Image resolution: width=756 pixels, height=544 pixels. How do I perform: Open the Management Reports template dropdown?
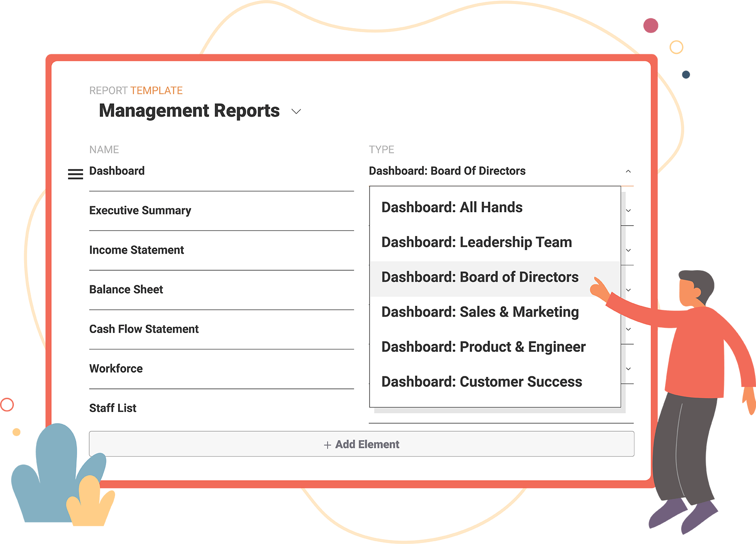tap(296, 111)
